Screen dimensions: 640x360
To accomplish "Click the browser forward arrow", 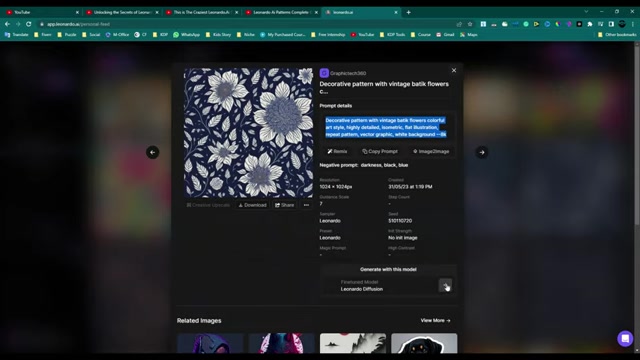I will 18,24.
